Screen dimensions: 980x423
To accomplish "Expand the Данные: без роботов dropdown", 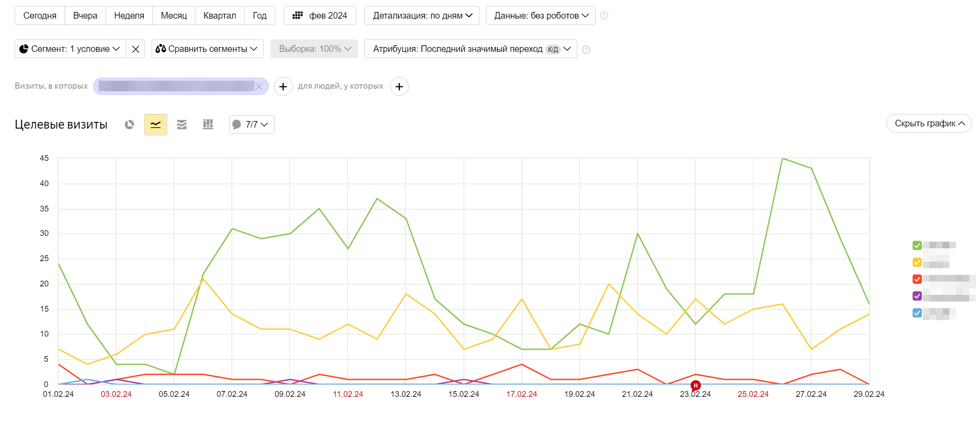I will tap(541, 16).
